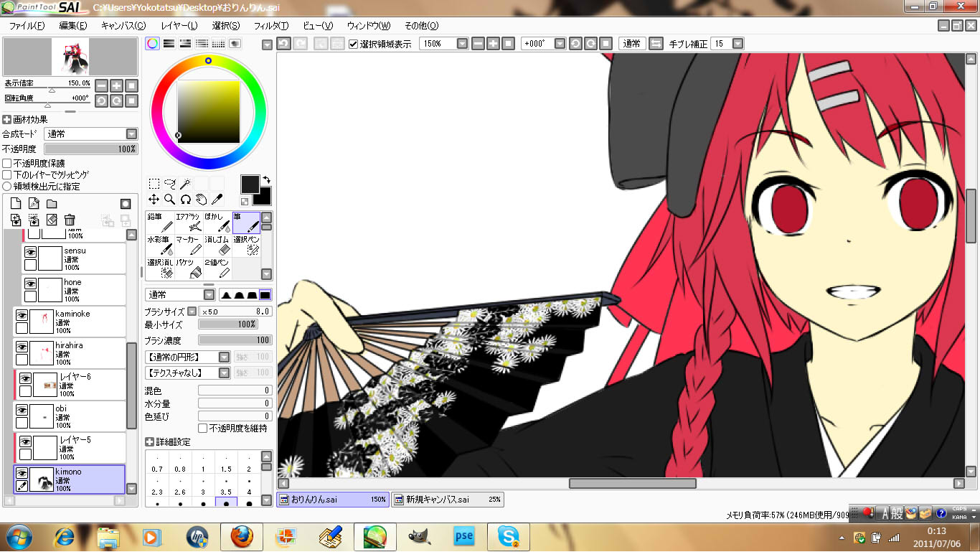The width and height of the screenshot is (980, 552).
Task: Clear the layer with eraser-page icon
Action: click(52, 220)
